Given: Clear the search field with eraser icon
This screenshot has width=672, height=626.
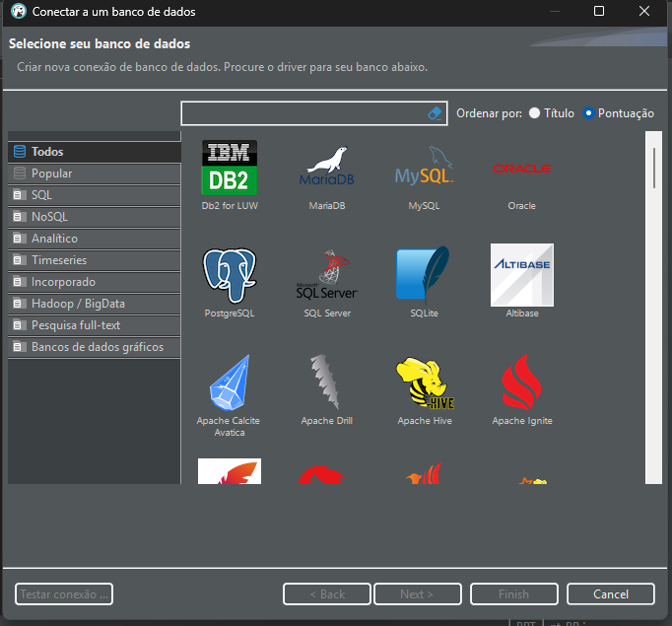Looking at the screenshot, I should click(x=435, y=113).
